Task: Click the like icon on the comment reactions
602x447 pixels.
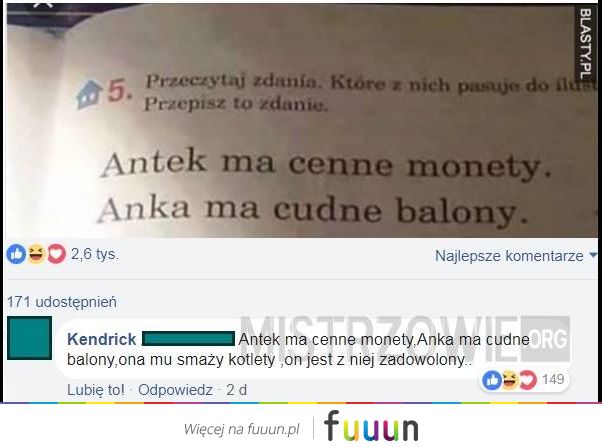Action: [492, 380]
